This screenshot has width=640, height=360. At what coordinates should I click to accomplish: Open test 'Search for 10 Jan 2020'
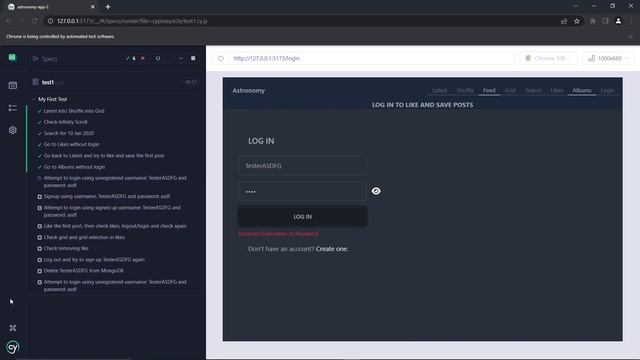click(69, 133)
